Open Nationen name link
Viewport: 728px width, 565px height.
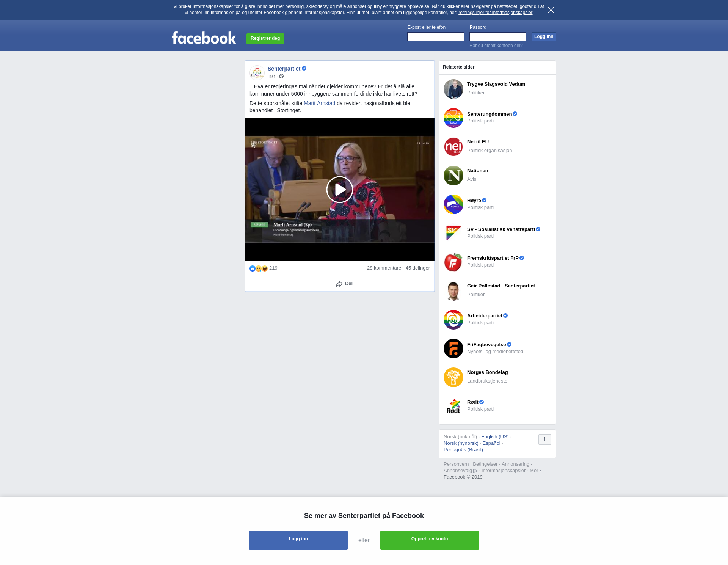tap(477, 171)
